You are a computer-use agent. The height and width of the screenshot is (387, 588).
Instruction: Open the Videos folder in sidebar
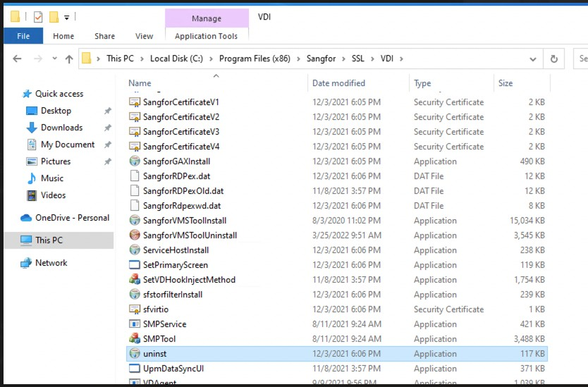(x=53, y=195)
